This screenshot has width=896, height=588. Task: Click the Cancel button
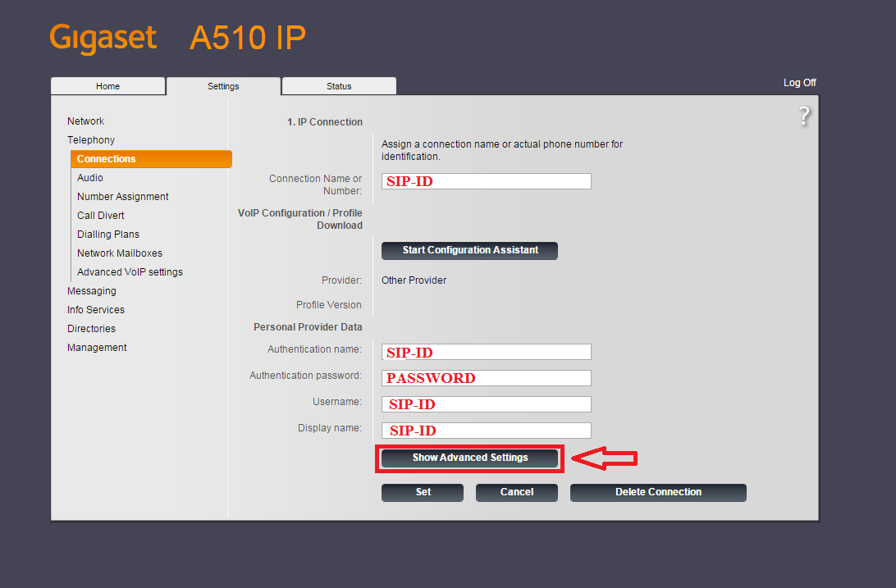pyautogui.click(x=517, y=492)
